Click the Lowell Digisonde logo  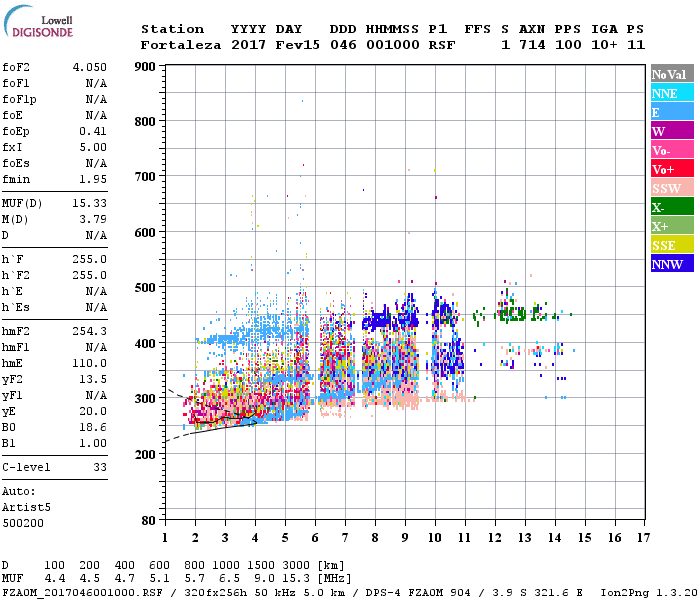click(x=38, y=22)
